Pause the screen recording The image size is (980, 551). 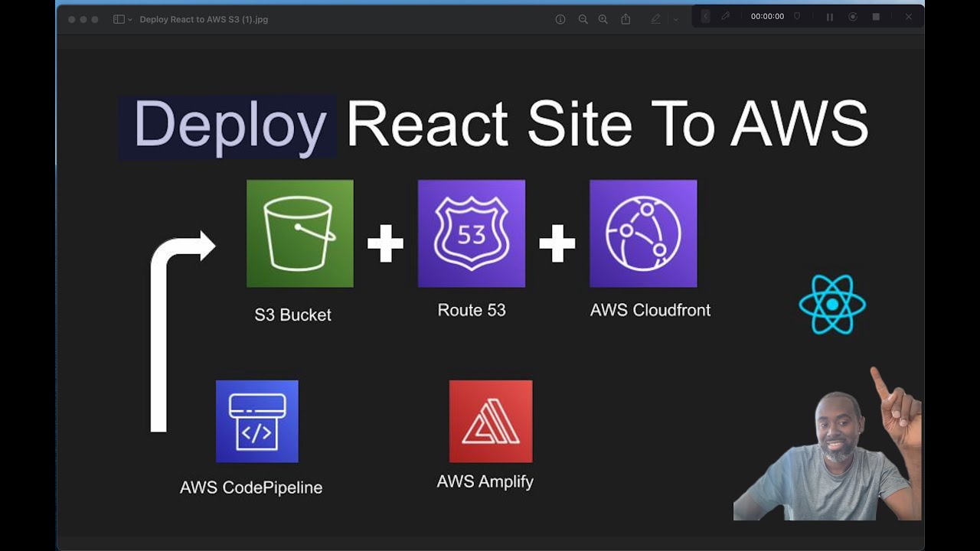[x=829, y=16]
